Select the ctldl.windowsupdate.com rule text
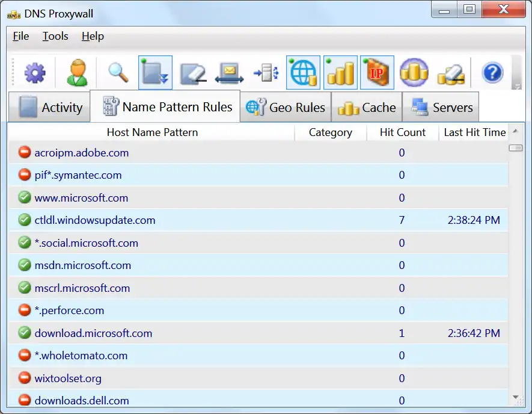Image resolution: width=532 pixels, height=414 pixels. [x=94, y=220]
